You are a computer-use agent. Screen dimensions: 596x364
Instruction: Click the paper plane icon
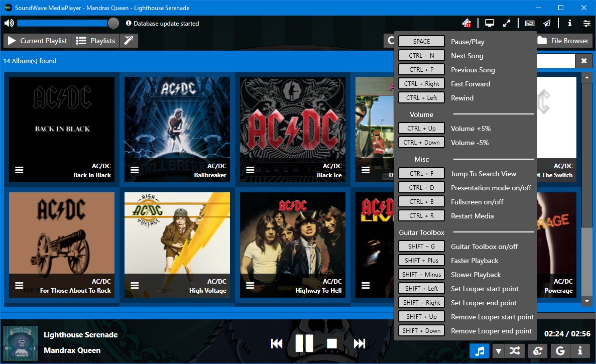click(547, 23)
